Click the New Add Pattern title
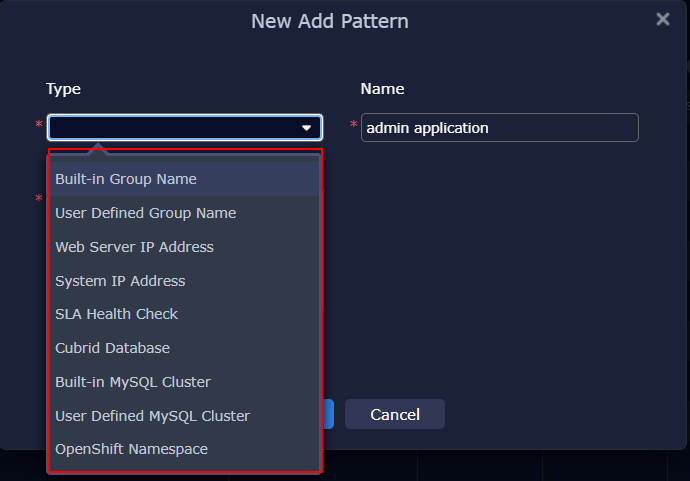 329,21
